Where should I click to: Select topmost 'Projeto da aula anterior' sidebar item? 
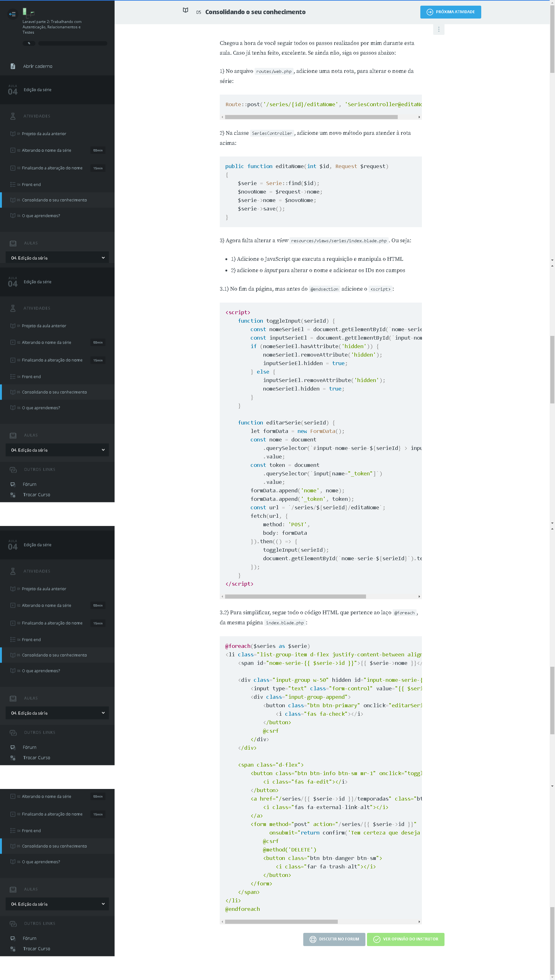point(44,134)
